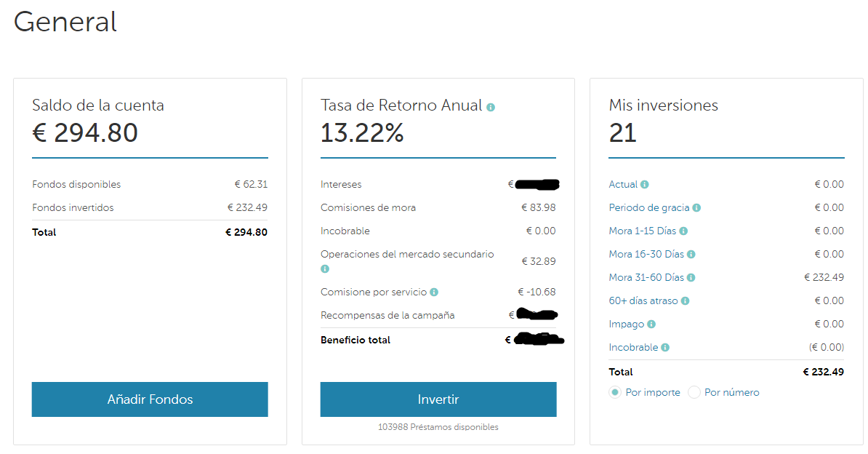
Task: Click info icon next to 60+ días atraso
Action: (x=686, y=301)
